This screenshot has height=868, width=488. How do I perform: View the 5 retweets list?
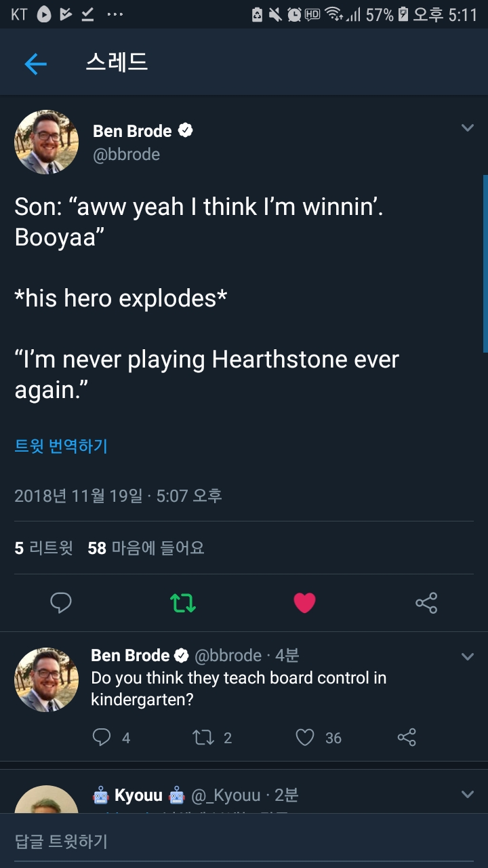[x=43, y=548]
